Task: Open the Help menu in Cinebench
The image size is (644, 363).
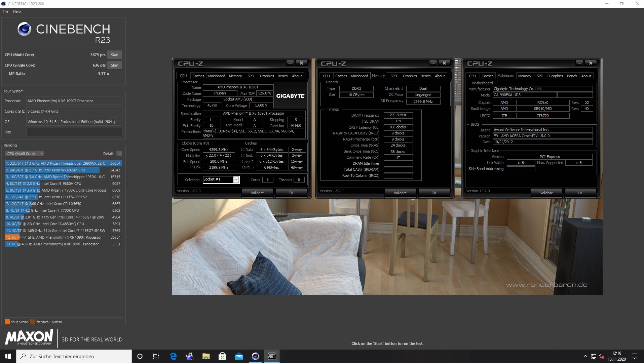Action: click(16, 11)
